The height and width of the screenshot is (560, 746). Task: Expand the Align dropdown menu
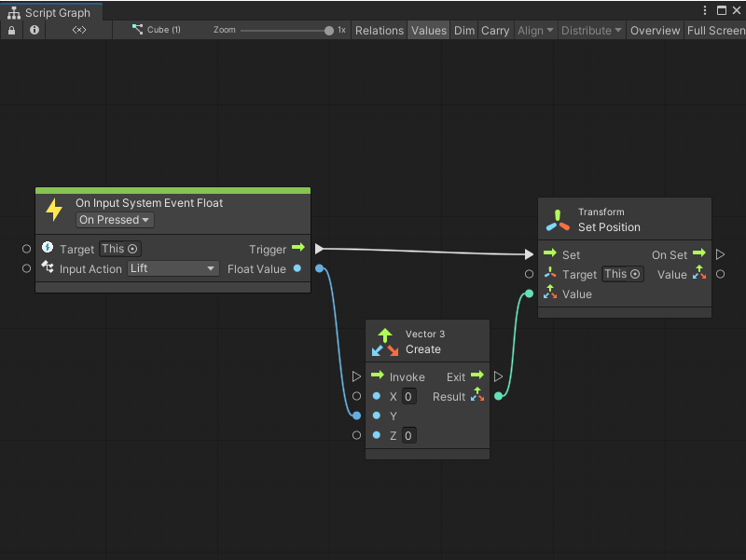(534, 30)
